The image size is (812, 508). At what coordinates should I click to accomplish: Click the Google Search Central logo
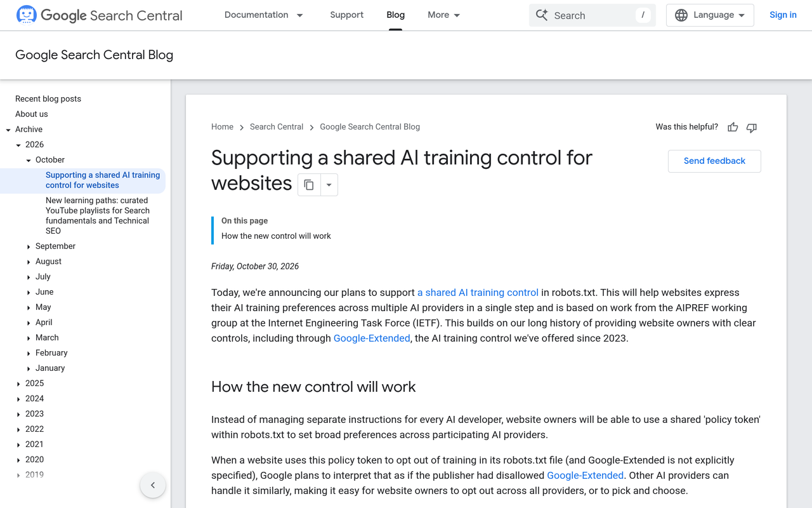coord(99,15)
